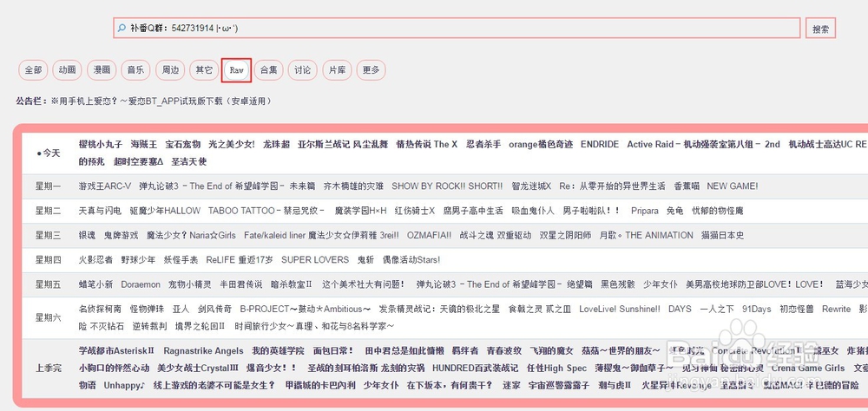Select the 动画 category tab
This screenshot has height=411, width=868.
(x=68, y=70)
